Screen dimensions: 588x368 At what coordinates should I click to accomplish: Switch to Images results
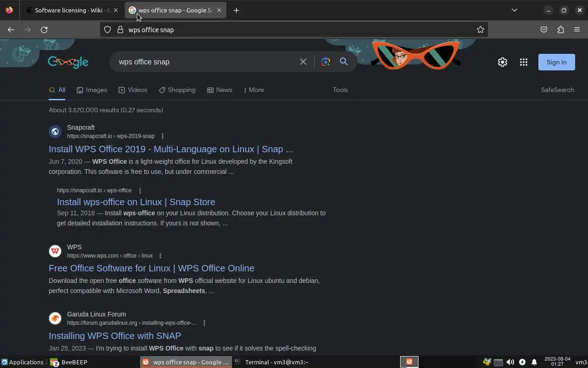92,90
